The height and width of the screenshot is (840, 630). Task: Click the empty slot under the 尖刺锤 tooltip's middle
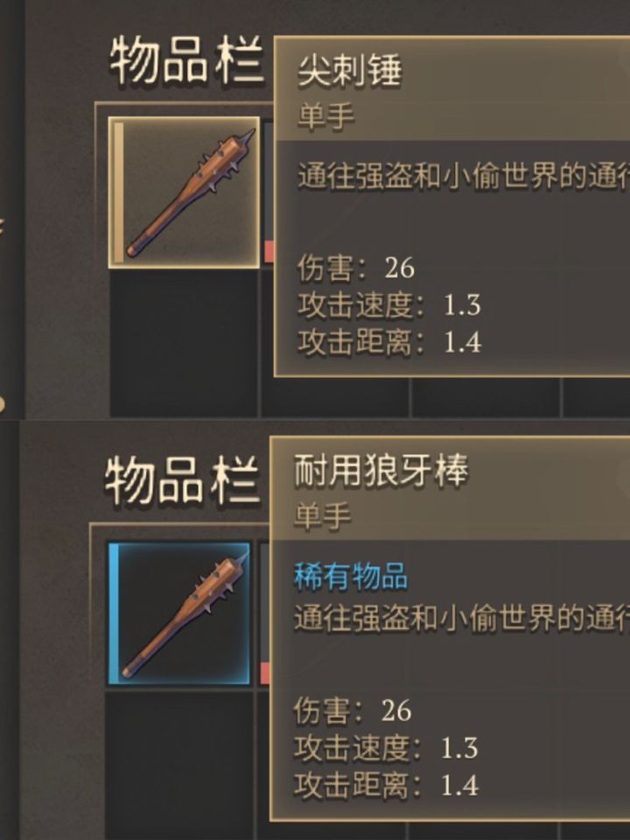click(x=486, y=397)
